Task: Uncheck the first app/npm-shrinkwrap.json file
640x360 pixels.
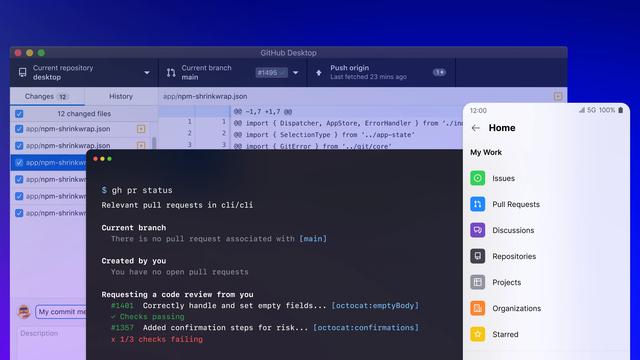Action: point(19,129)
